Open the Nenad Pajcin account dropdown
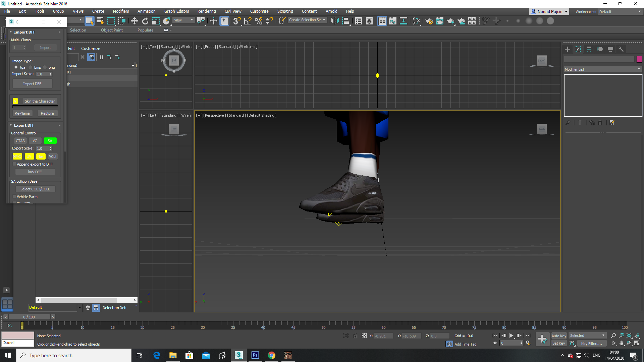Screen dimensions: 644x362 tap(549, 11)
